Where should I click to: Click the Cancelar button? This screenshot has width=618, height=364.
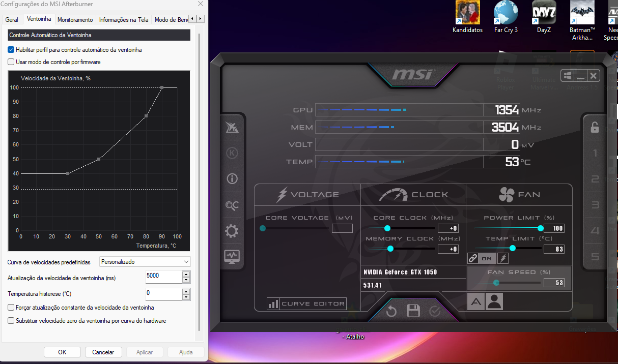pos(103,352)
